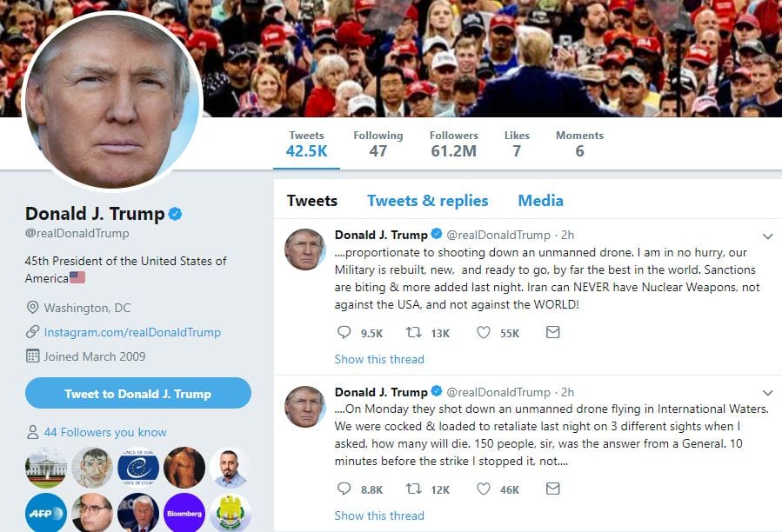The width and height of the screenshot is (782, 532).
Task: Click the AFP follower avatar
Action: pyautogui.click(x=46, y=513)
